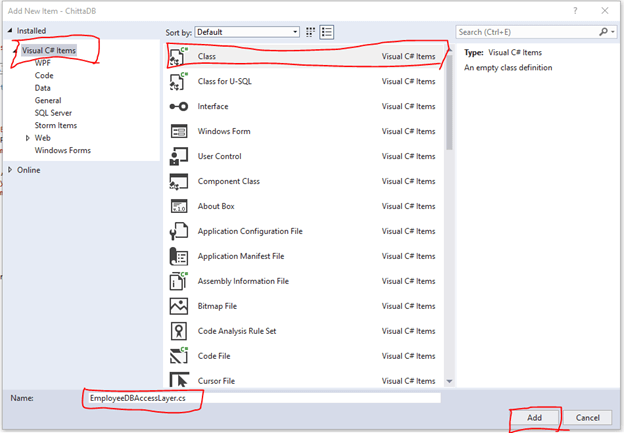624x433 pixels.
Task: Click the 'Component Class' template name text
Action: point(229,181)
